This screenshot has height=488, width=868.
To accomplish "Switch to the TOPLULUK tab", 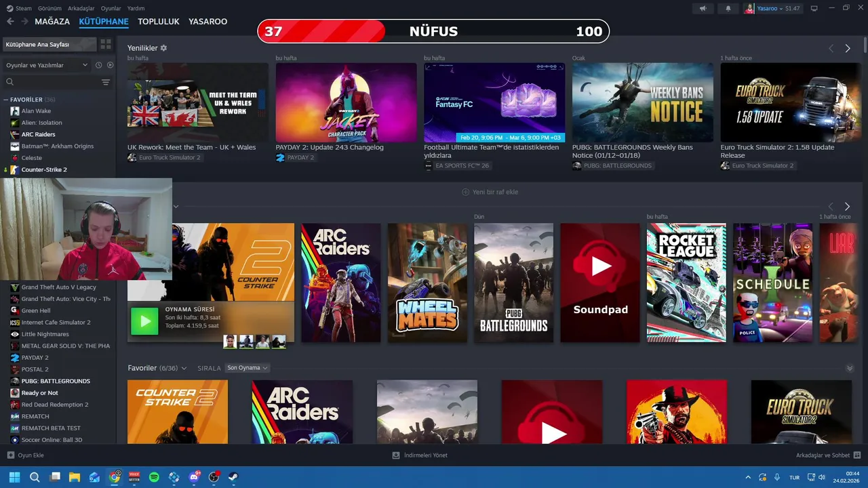I will tap(159, 22).
